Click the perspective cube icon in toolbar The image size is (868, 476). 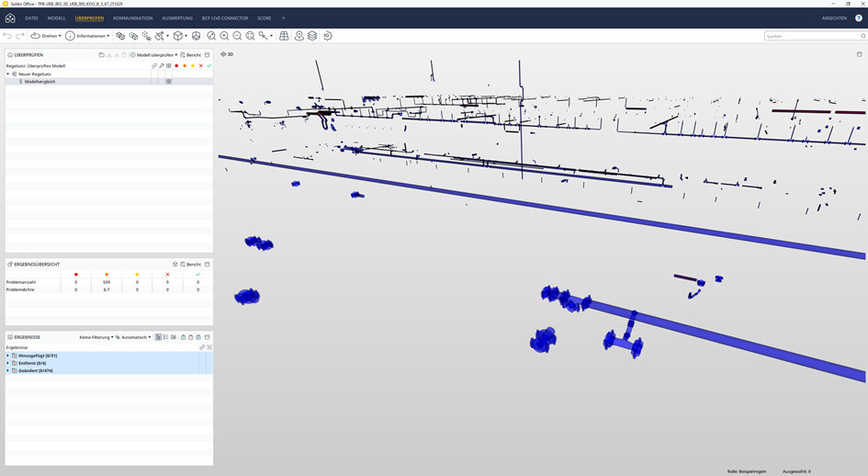point(196,36)
